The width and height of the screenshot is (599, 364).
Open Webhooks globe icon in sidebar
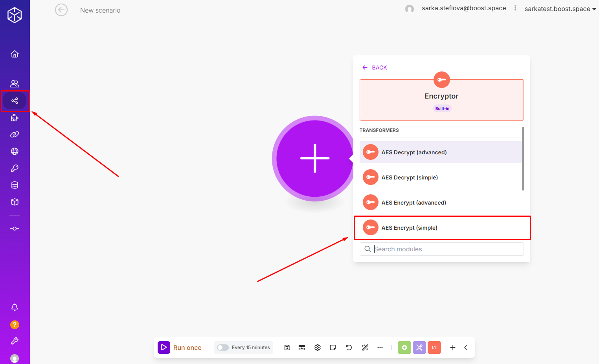tap(15, 152)
